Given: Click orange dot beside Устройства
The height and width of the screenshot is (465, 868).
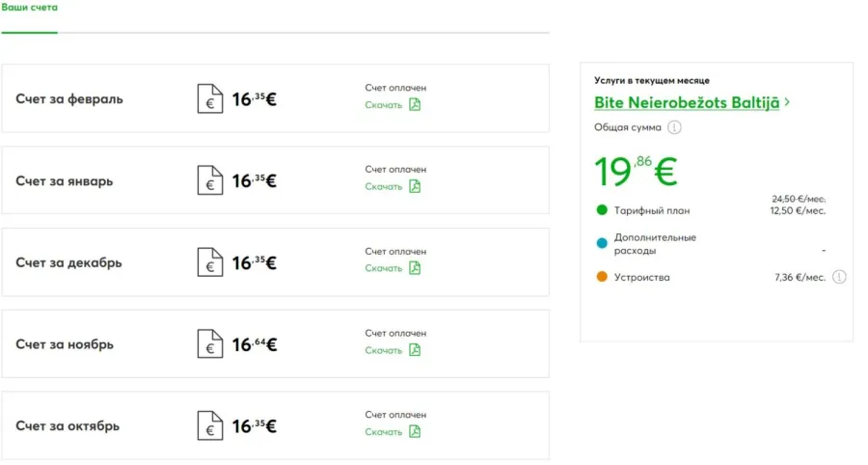Looking at the screenshot, I should [602, 277].
